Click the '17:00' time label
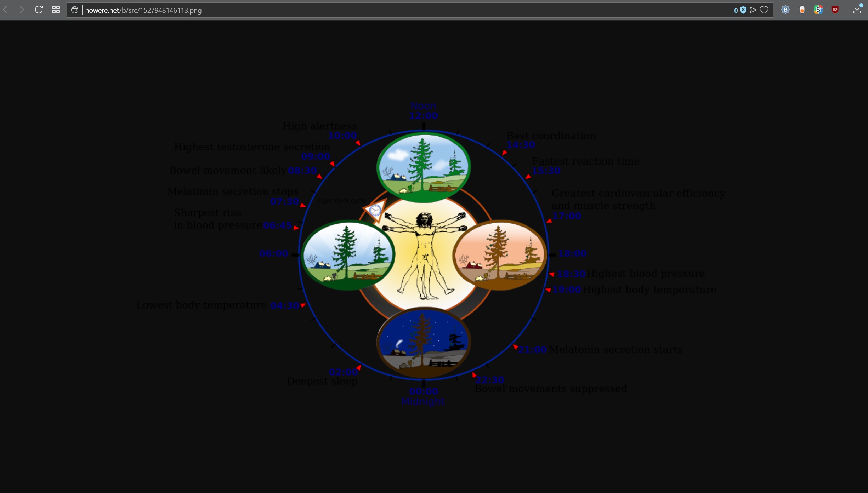868x493 pixels. [x=567, y=216]
